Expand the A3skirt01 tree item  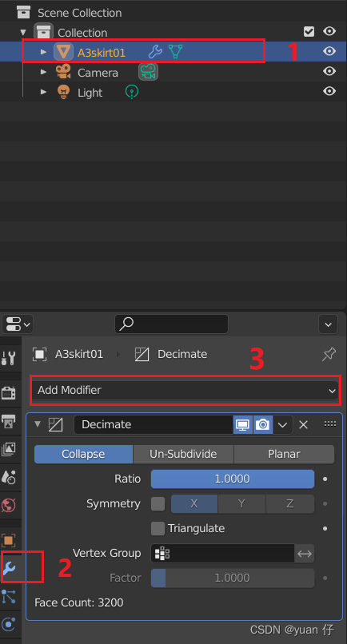[x=43, y=52]
